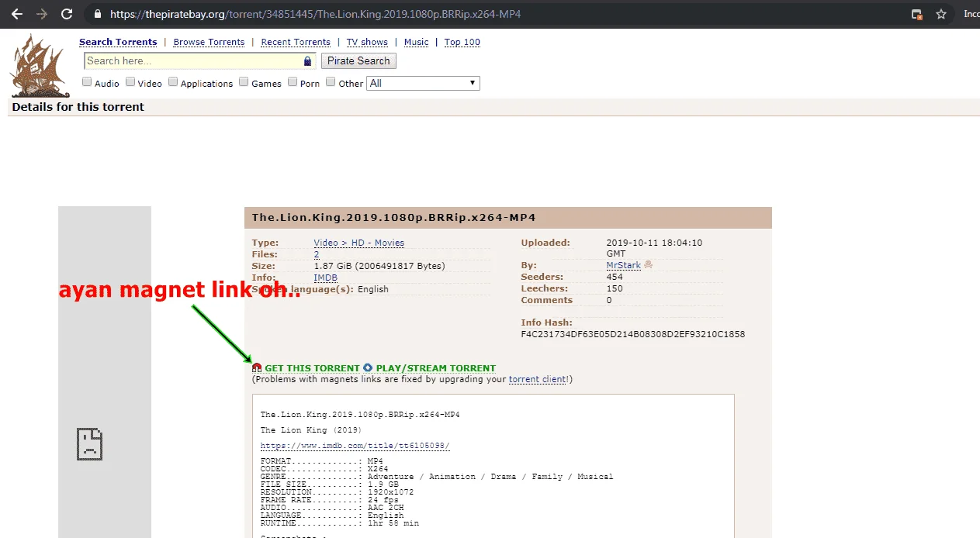Open the IMDB info link
This screenshot has height=538, width=980.
(x=325, y=278)
